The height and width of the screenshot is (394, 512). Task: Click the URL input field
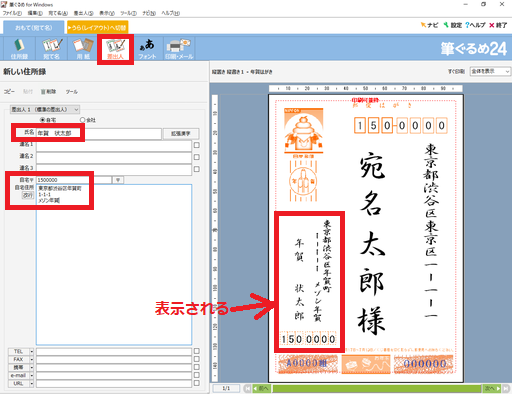pyautogui.click(x=114, y=383)
